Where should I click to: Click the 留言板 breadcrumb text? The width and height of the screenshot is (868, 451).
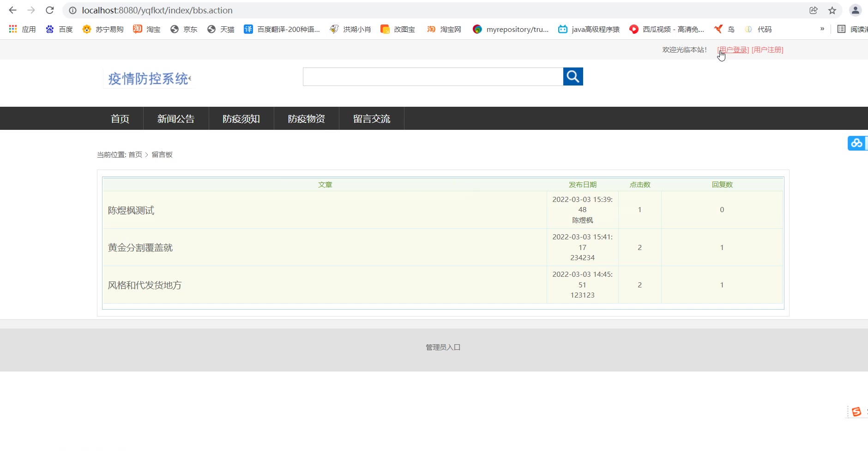coord(162,155)
